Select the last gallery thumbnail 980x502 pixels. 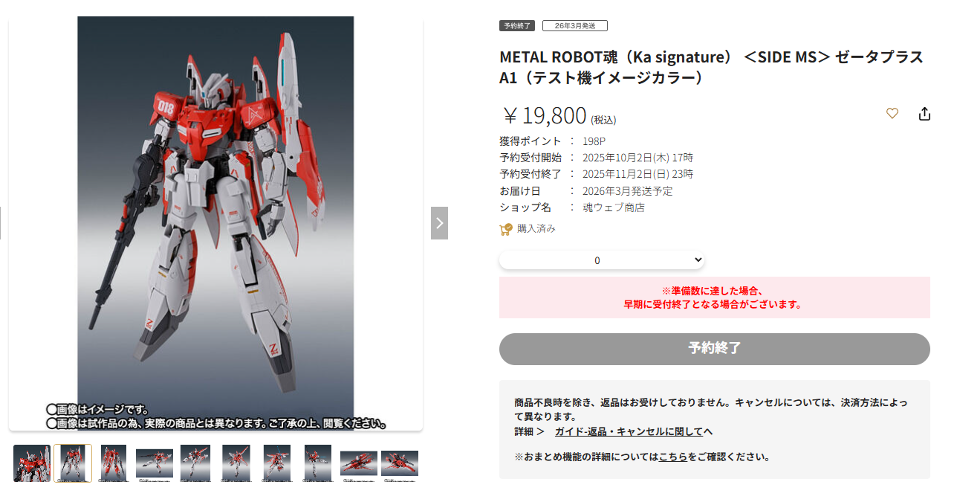click(x=400, y=463)
